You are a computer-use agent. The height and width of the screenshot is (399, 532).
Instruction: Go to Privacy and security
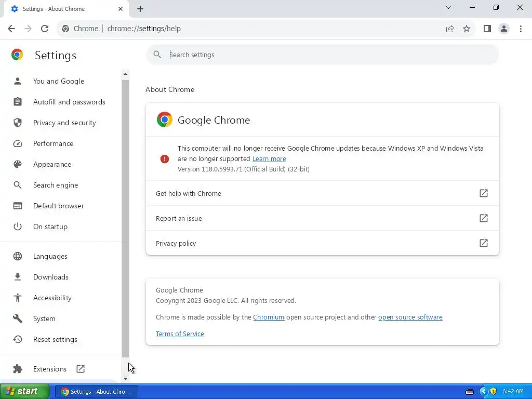[64, 123]
